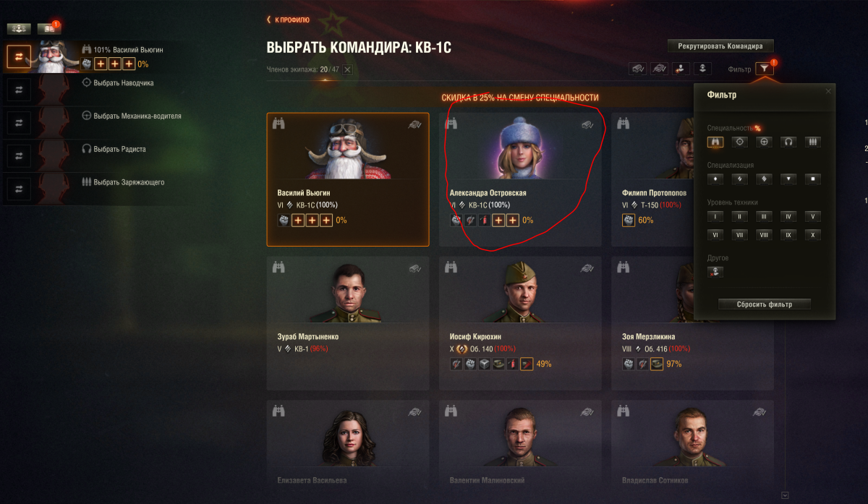Enable the tier VIII vehicle level filter
Viewport: 868px width, 504px height.
pyautogui.click(x=765, y=235)
